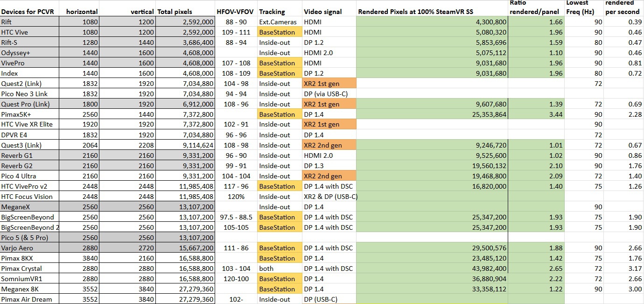Click the "Pico 4 Ultra" cell
Viewport: 644px width, 304px height.
tap(29, 176)
